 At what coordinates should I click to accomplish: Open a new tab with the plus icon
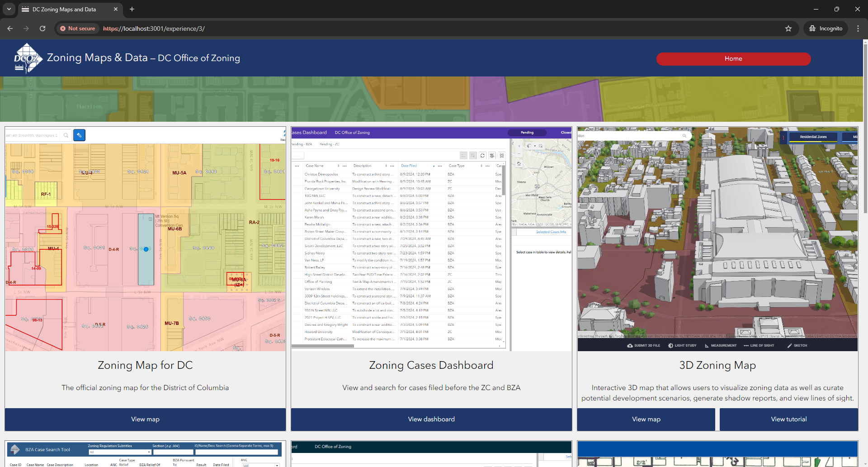point(132,9)
